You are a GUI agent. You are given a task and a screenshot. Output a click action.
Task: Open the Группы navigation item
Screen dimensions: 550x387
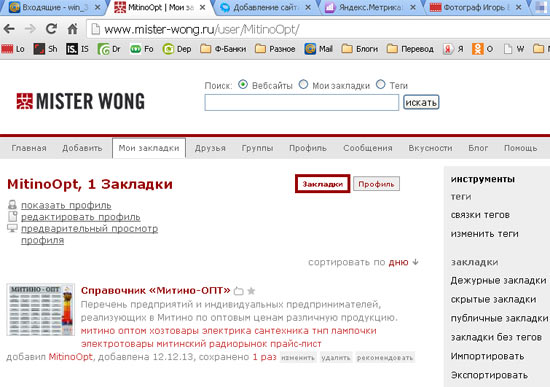(x=257, y=148)
